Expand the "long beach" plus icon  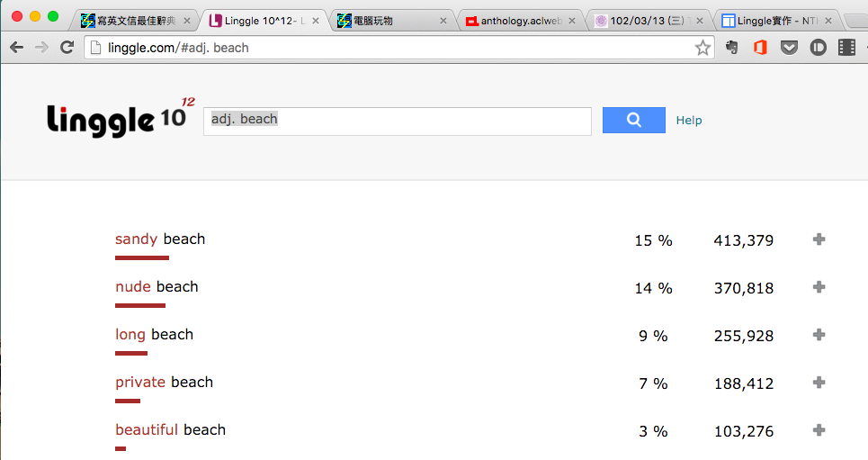819,335
